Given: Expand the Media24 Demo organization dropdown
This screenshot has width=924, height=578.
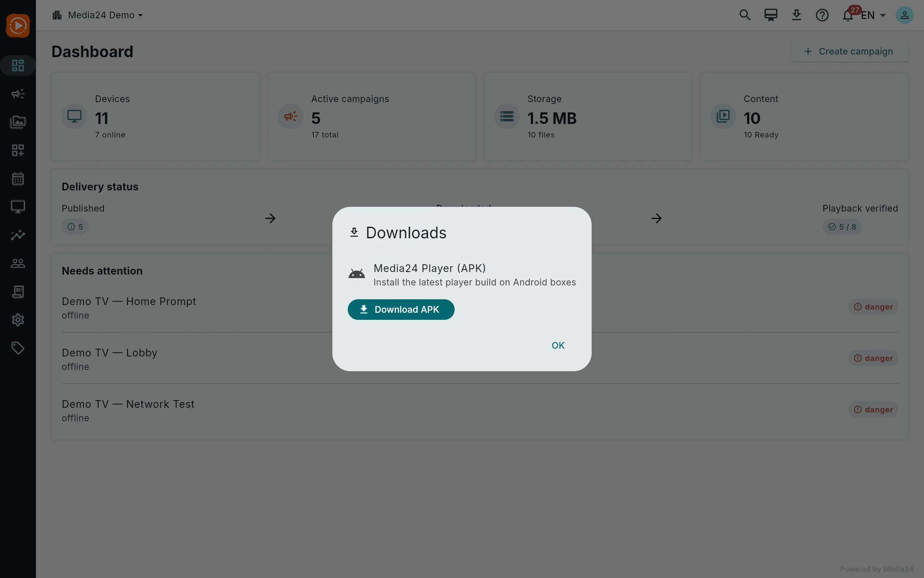Looking at the screenshot, I should 98,15.
